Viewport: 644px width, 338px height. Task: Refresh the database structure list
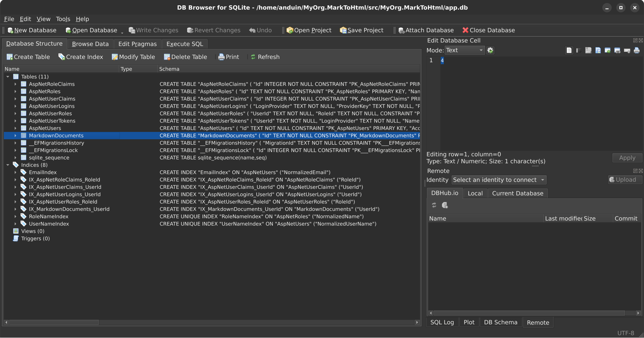(265, 57)
